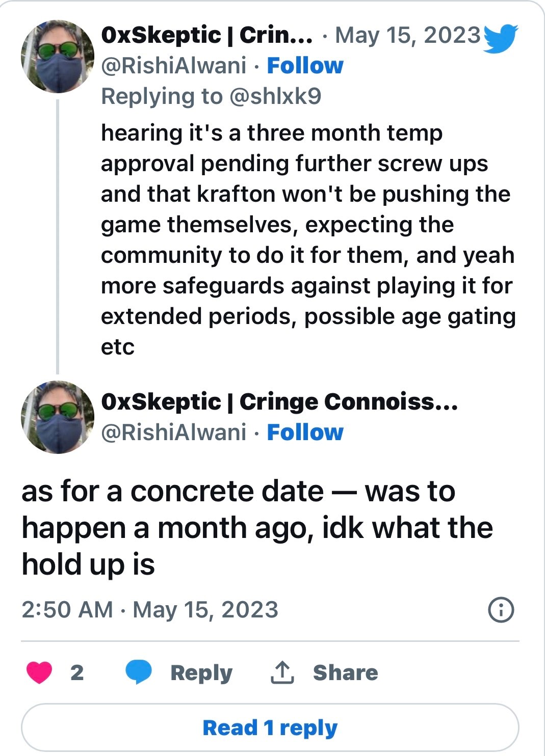Screen dimensions: 545x756
Task: Click Follow beside the second tweet's handle
Action: coord(305,433)
